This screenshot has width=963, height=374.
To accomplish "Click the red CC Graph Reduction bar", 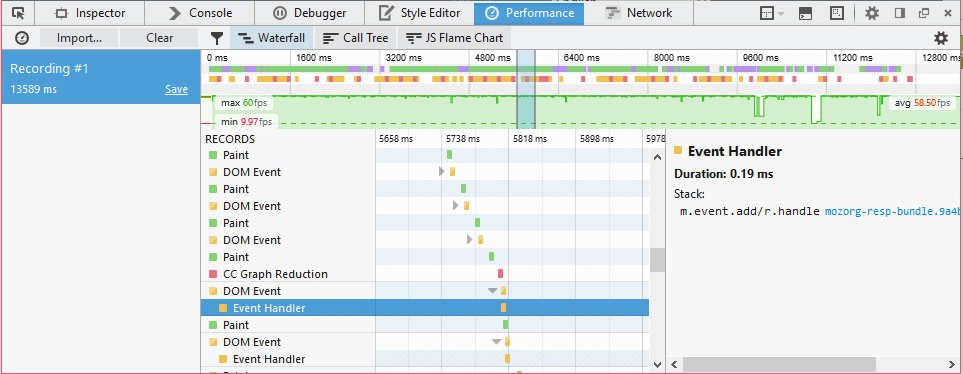I will coord(501,274).
